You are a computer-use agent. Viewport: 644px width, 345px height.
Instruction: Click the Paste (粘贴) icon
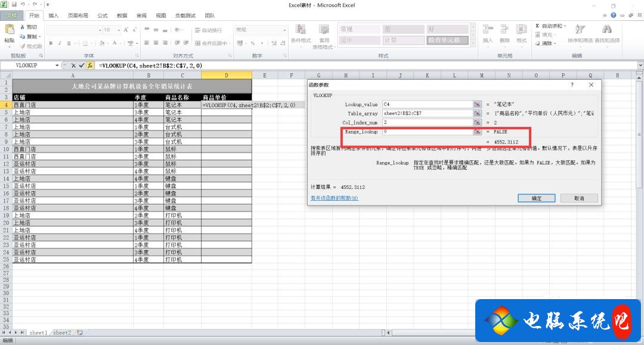click(x=9, y=30)
